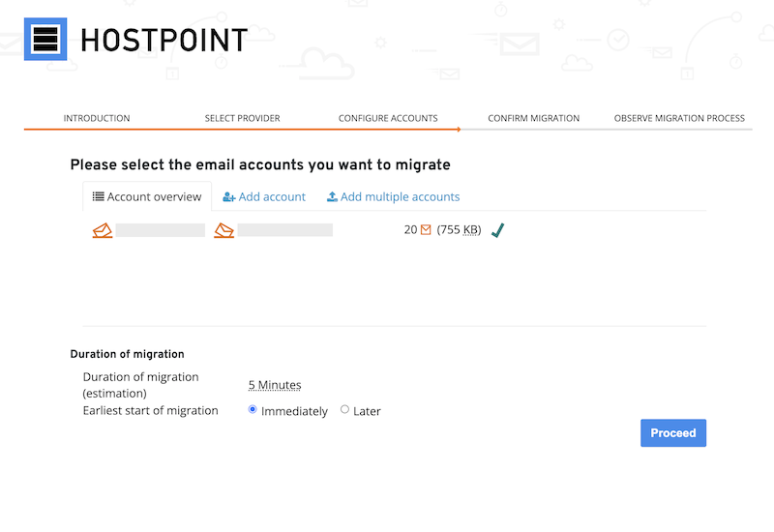Viewport: 774px width, 532px height.
Task: Click the Proceed button
Action: pyautogui.click(x=673, y=432)
